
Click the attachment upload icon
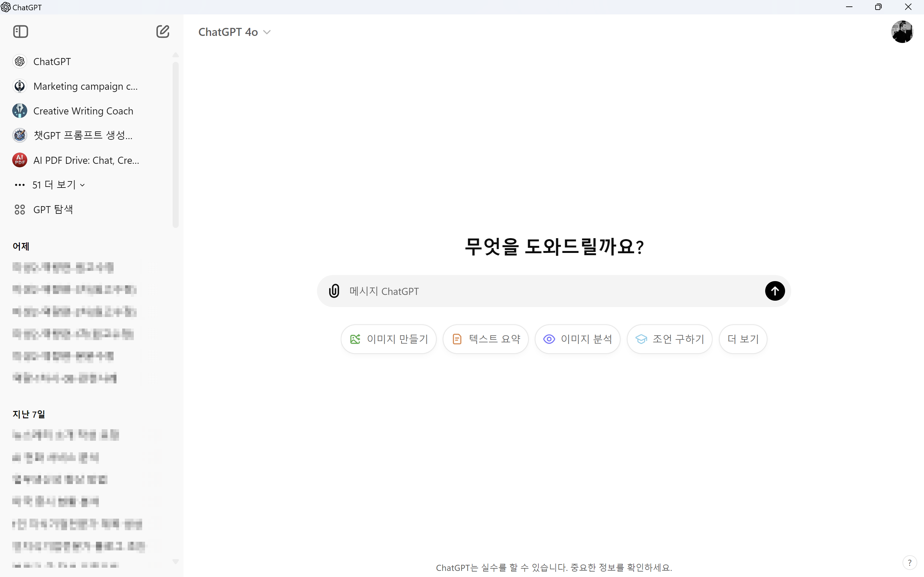(334, 290)
